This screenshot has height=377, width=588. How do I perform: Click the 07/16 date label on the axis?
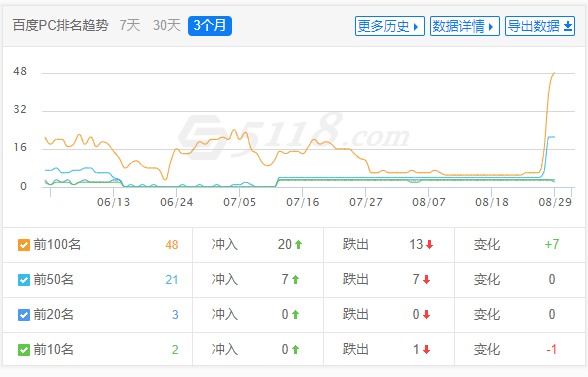pyautogui.click(x=303, y=202)
